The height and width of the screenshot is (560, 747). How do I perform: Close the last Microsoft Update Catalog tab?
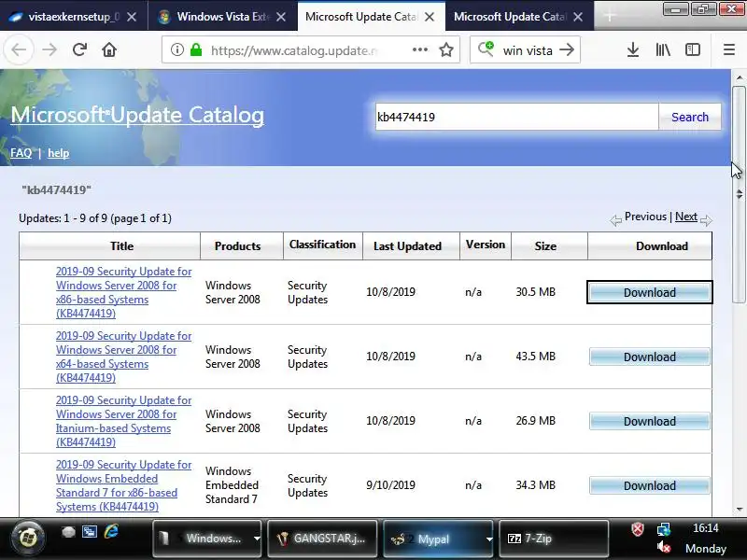pos(578,17)
